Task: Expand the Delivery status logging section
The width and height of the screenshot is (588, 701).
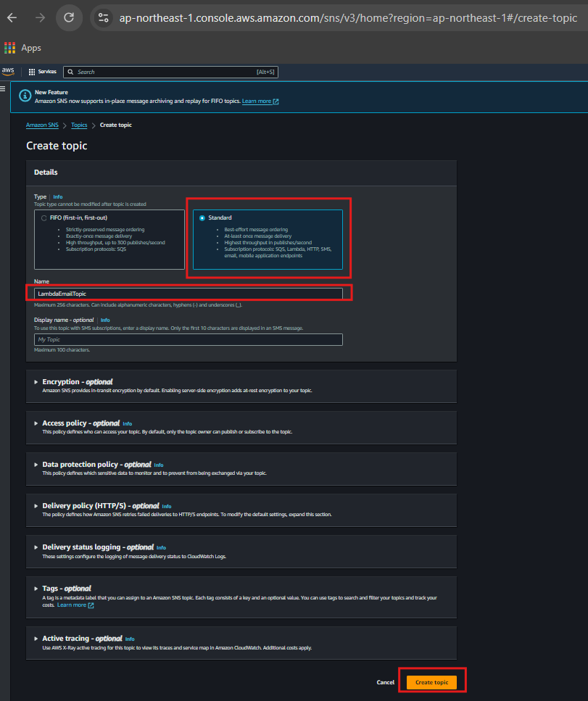Action: point(36,547)
